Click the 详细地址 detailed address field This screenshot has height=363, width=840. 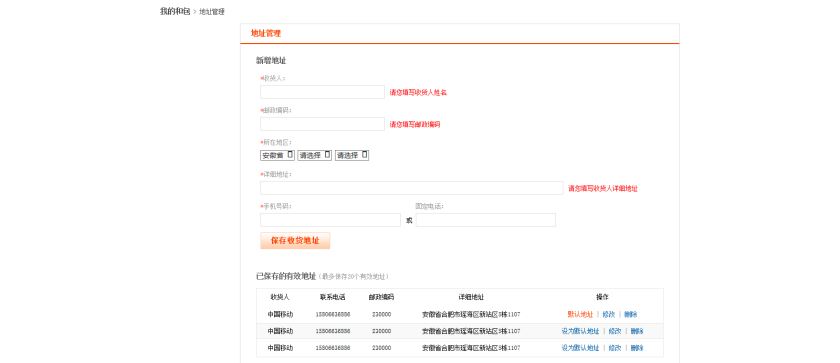(x=411, y=188)
